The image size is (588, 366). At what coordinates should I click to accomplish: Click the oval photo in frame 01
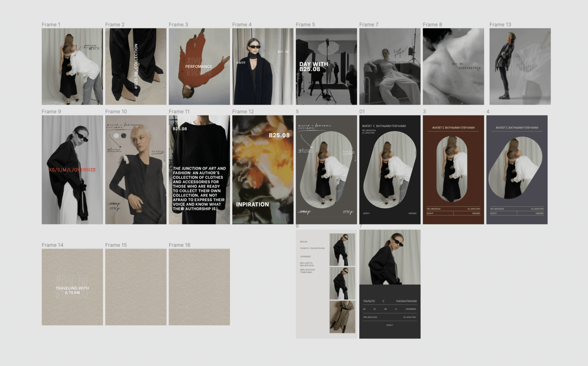click(390, 169)
